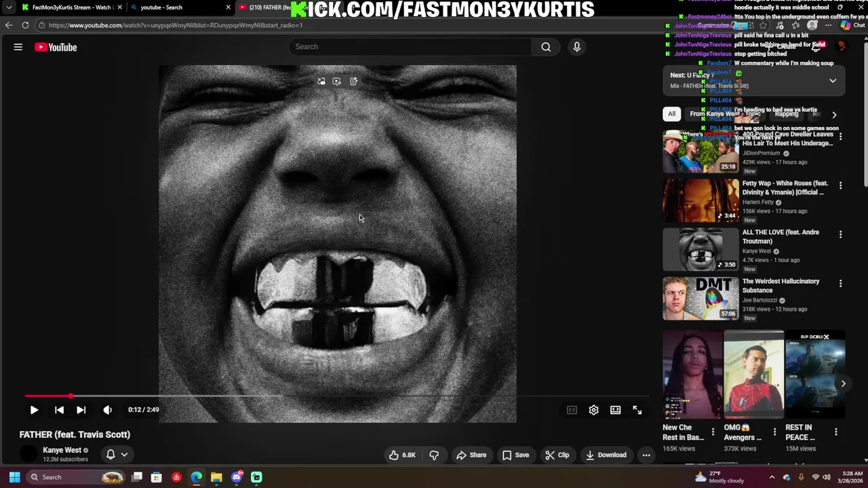Open the YouTube guide hamburger menu
The height and width of the screenshot is (488, 868).
pos(18,47)
